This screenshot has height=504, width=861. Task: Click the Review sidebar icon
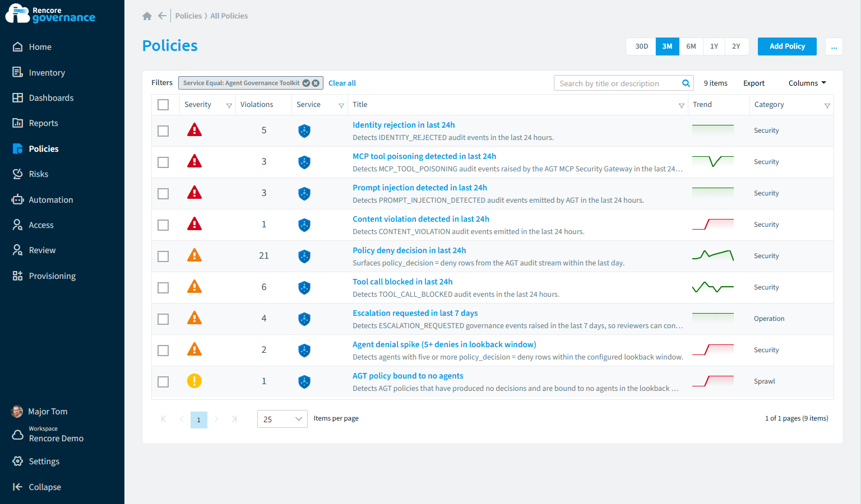pyautogui.click(x=18, y=250)
